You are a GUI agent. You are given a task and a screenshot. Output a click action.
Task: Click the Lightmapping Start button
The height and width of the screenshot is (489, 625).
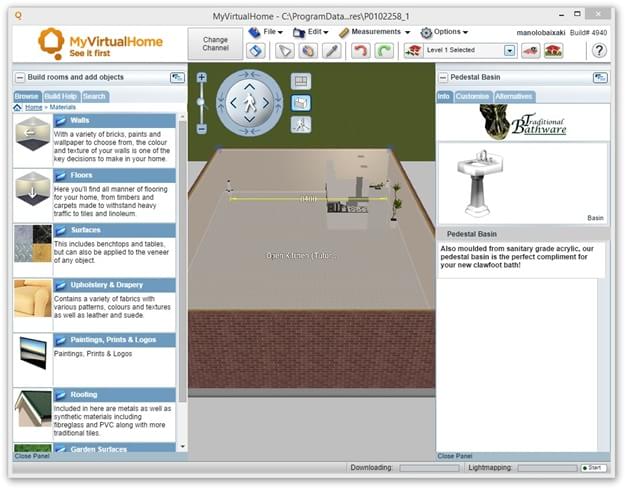(x=594, y=468)
